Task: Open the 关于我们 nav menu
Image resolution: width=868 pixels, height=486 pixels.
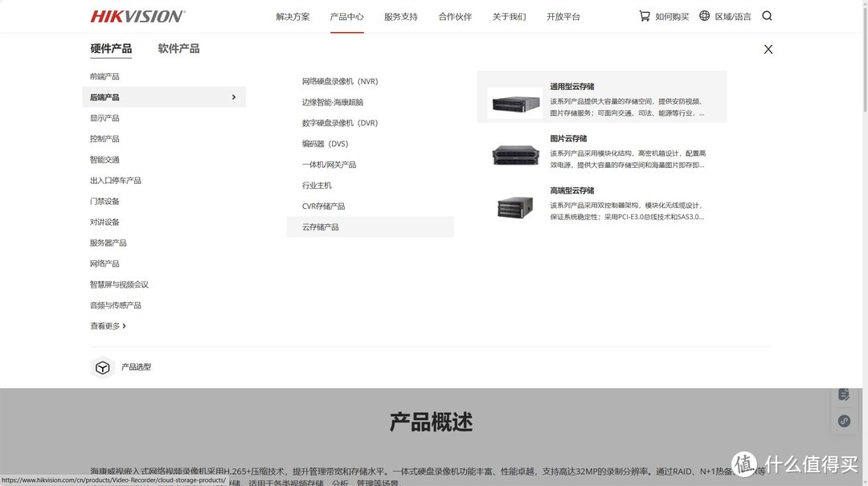Action: tap(510, 17)
